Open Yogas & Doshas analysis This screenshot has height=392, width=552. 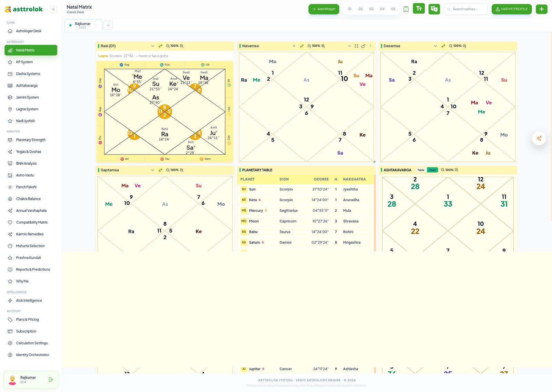point(31,152)
